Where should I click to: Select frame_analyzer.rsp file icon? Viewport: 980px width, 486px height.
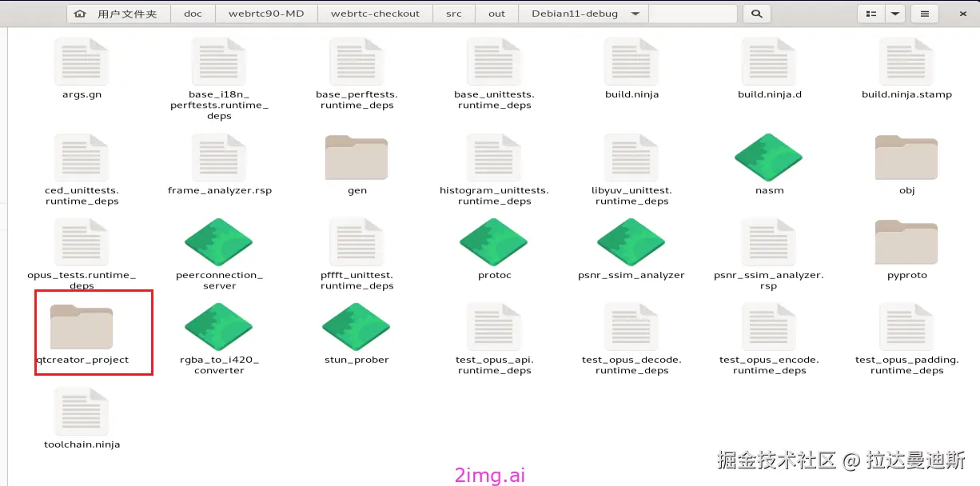[x=219, y=158]
